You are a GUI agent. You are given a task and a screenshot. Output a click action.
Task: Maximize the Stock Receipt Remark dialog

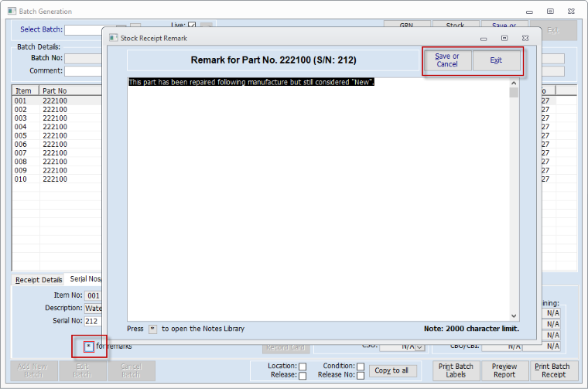point(504,38)
